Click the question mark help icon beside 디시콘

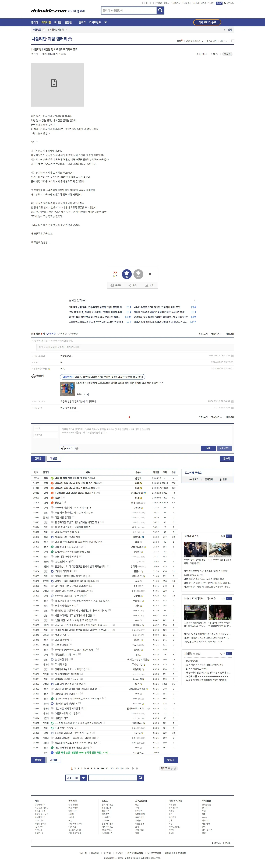pos(77,448)
